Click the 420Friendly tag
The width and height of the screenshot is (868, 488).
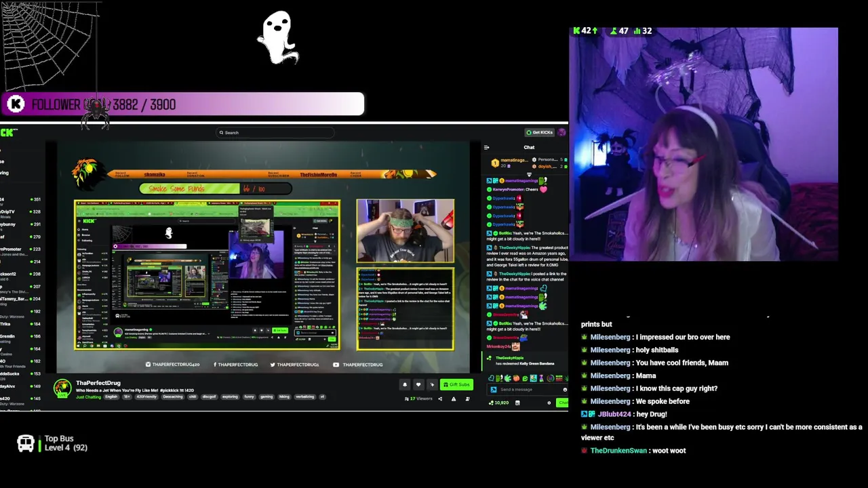coord(146,397)
